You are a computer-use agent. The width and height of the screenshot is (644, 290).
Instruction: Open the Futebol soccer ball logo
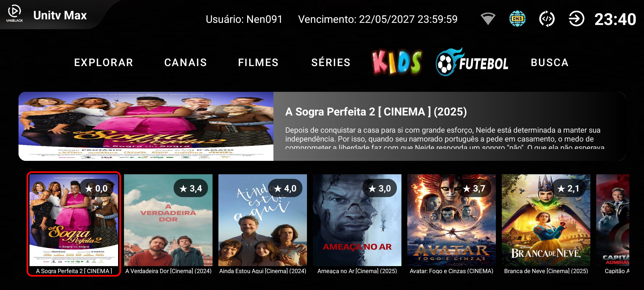click(x=472, y=62)
